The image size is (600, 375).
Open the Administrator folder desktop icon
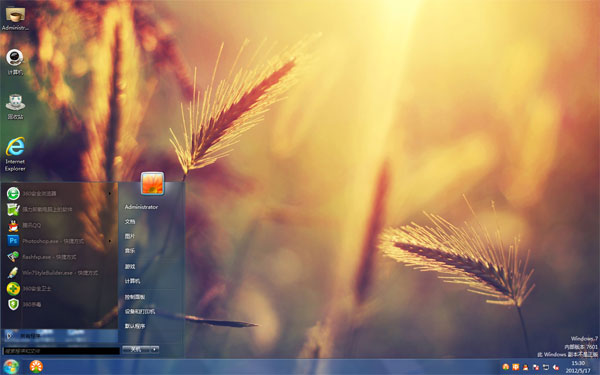[x=15, y=18]
